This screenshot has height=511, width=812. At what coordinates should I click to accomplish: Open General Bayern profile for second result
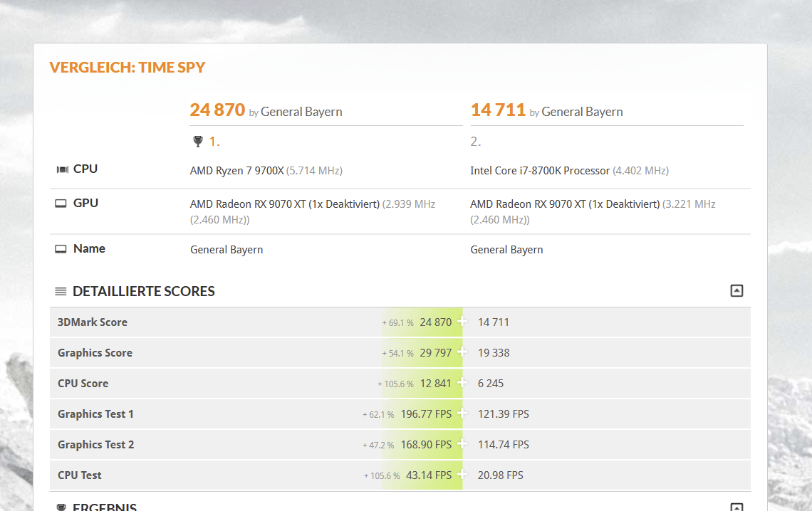[x=582, y=112]
